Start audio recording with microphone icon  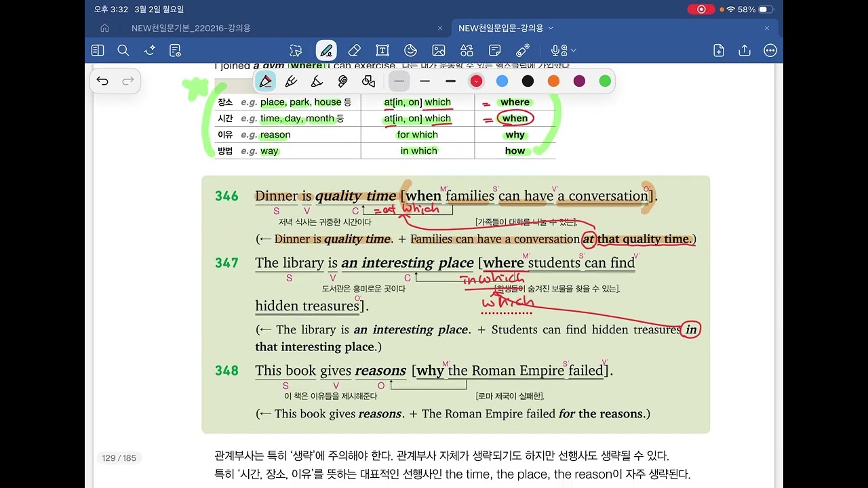pyautogui.click(x=558, y=50)
